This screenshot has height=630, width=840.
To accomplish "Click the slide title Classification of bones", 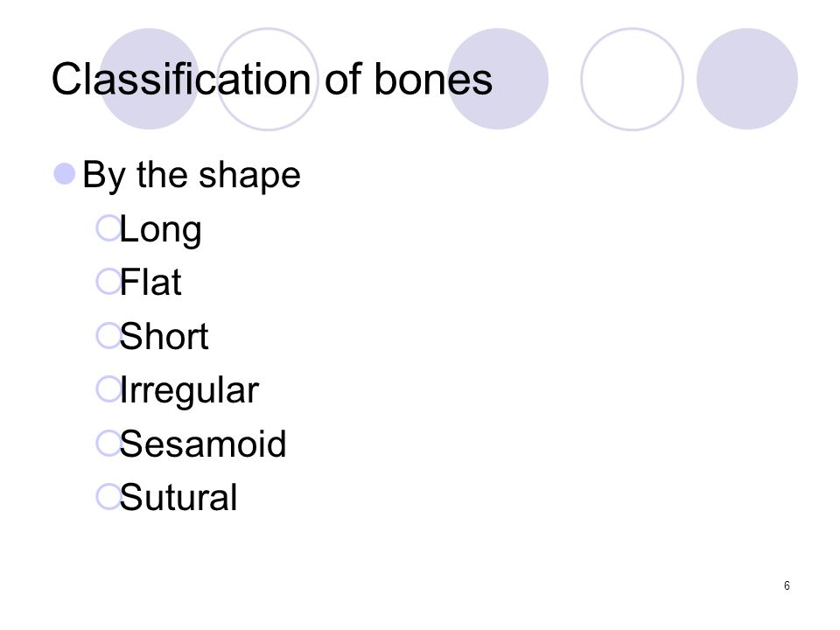I will [x=271, y=80].
